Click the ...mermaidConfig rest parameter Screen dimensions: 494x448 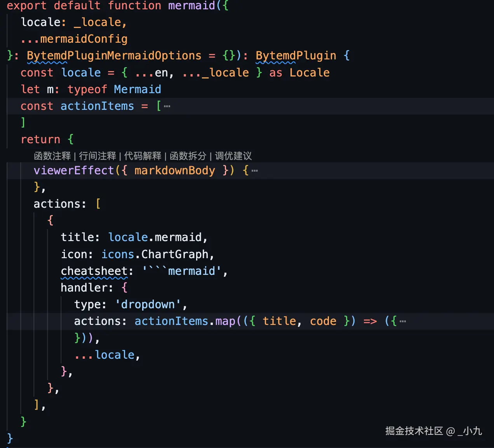click(74, 39)
